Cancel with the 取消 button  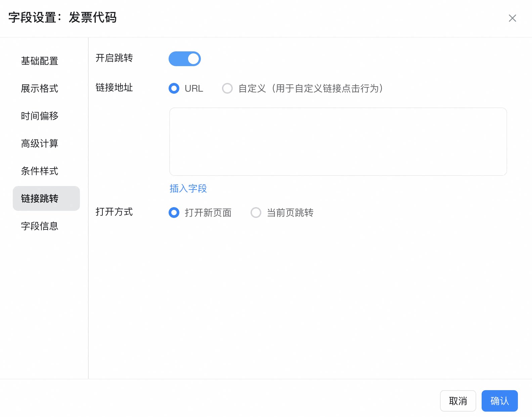coord(458,401)
